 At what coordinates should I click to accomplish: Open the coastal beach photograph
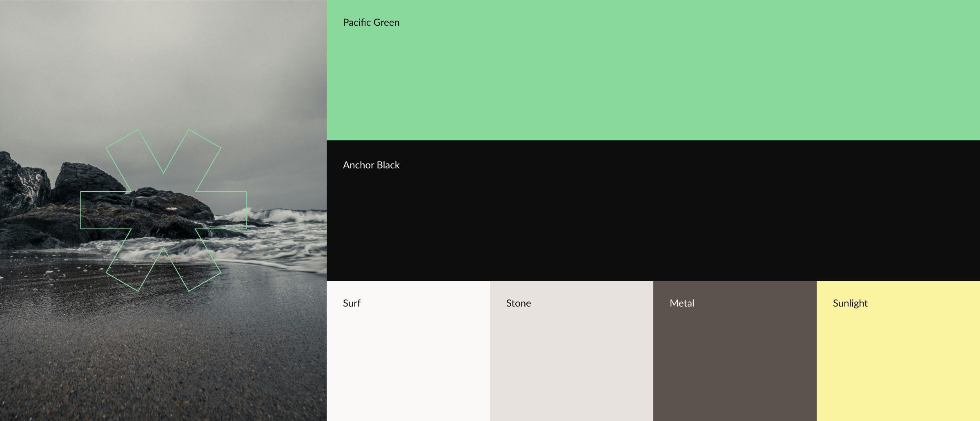tap(163, 210)
